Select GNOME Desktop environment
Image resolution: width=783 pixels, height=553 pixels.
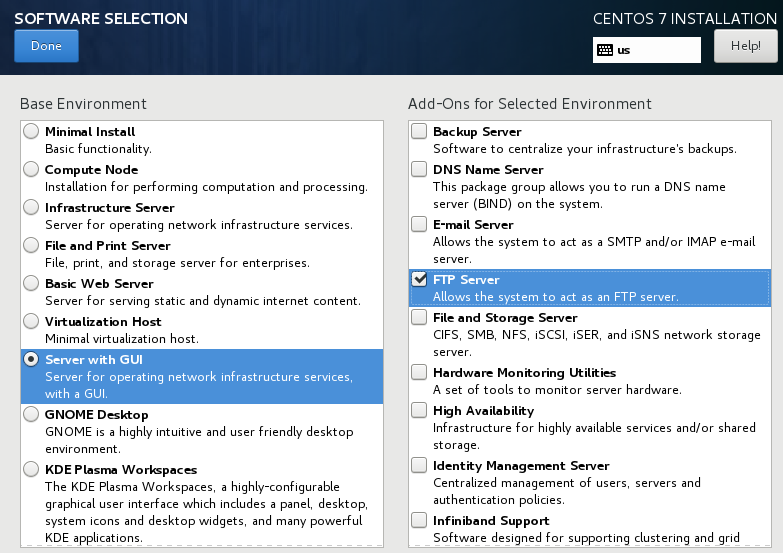[x=32, y=414]
